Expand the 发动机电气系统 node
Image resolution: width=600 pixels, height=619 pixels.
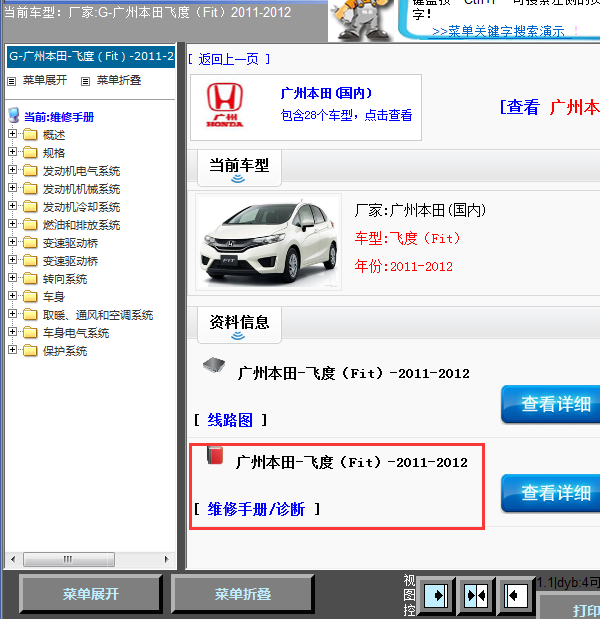click(12, 170)
